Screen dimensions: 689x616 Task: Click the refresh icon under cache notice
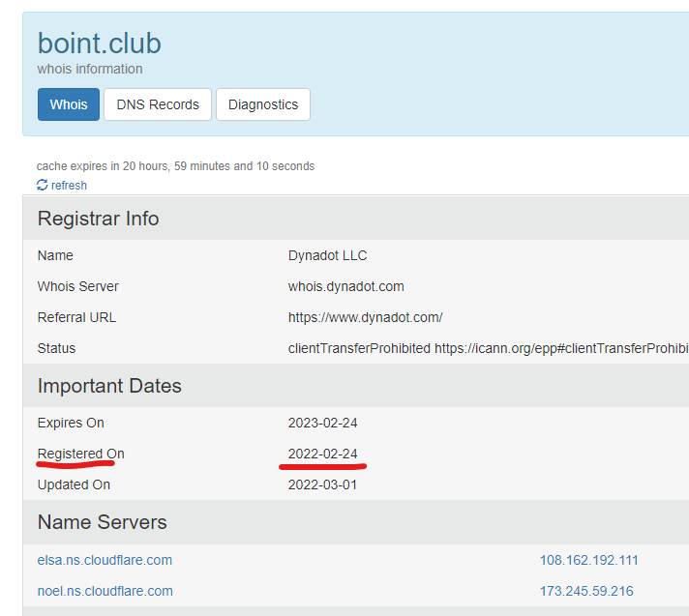43,185
